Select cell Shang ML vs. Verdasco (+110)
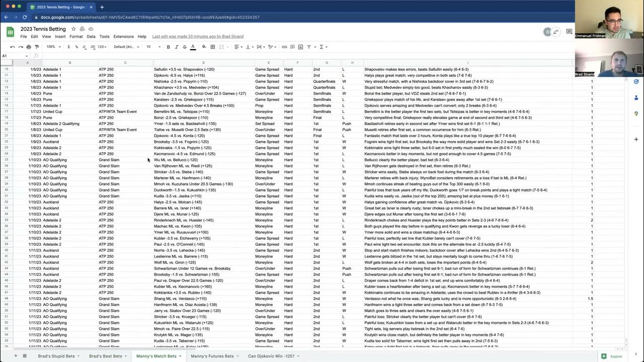 (x=203, y=299)
